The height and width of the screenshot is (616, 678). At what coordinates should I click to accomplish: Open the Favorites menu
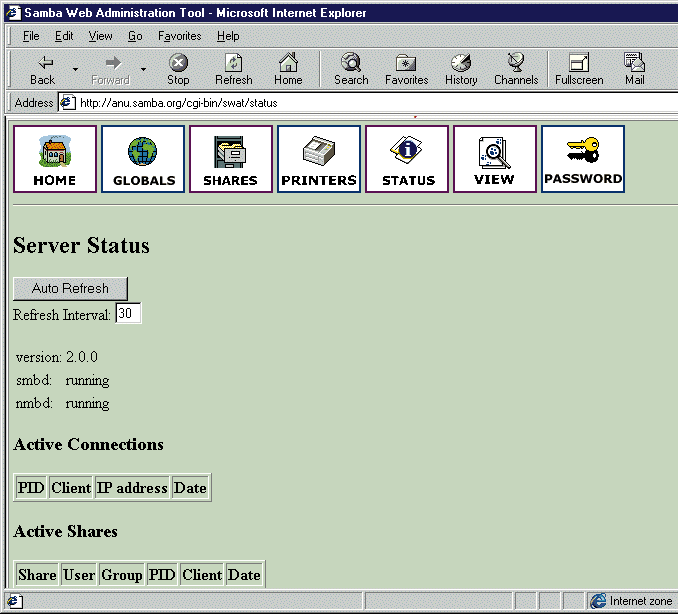179,36
